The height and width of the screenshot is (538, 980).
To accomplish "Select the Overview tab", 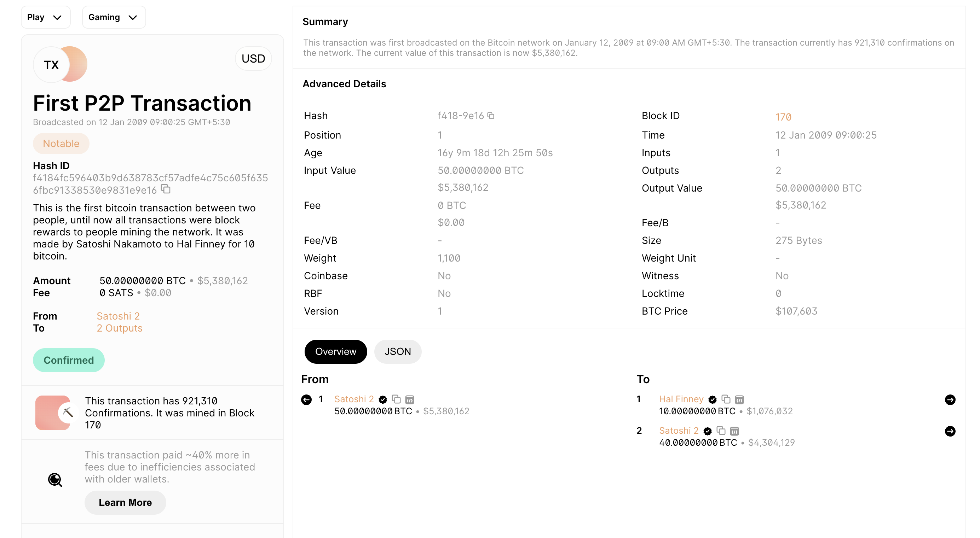I will [x=335, y=351].
